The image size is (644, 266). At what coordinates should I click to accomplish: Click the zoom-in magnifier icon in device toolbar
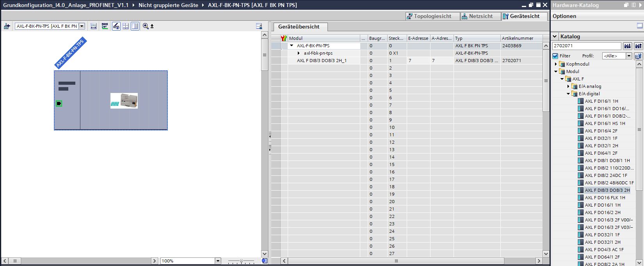pos(146,26)
